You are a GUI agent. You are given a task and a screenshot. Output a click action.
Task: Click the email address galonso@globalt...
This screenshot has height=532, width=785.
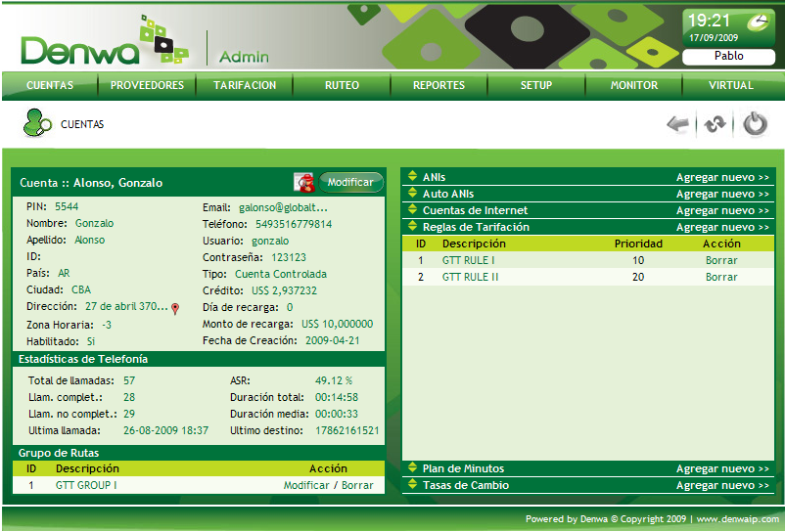(283, 207)
